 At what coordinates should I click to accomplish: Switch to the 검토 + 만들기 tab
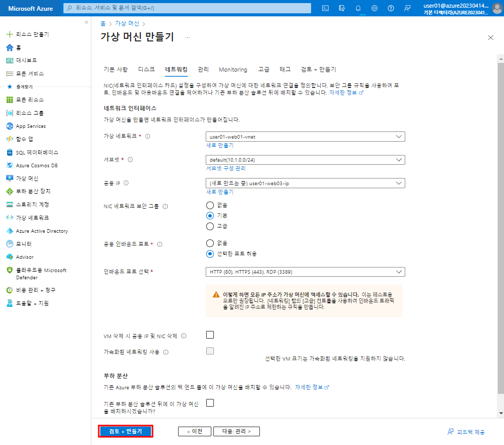[319, 70]
